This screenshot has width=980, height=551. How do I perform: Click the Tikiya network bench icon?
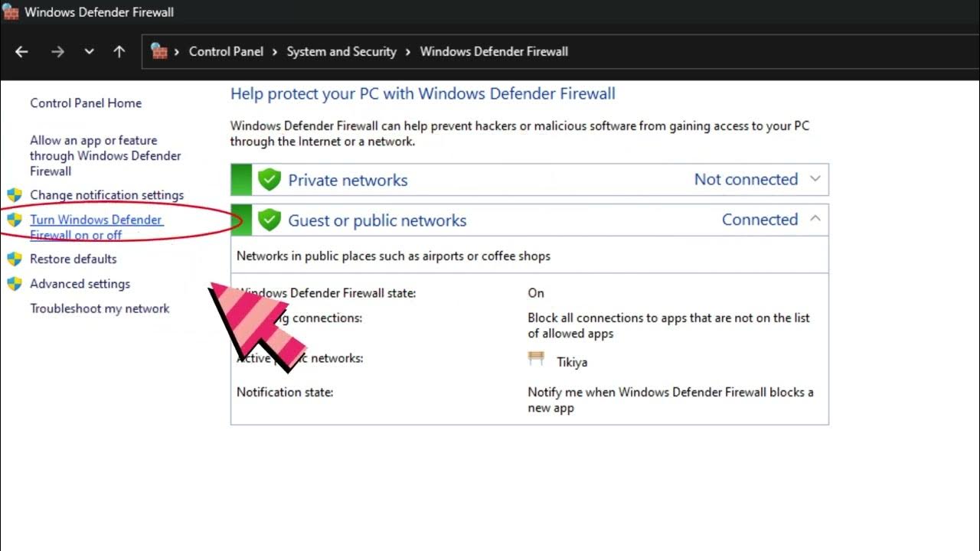(x=536, y=359)
